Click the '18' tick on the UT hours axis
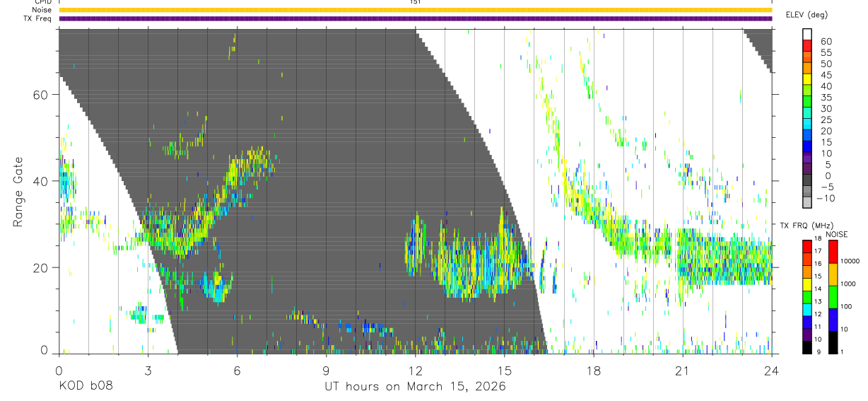The width and height of the screenshot is (868, 401). point(594,370)
